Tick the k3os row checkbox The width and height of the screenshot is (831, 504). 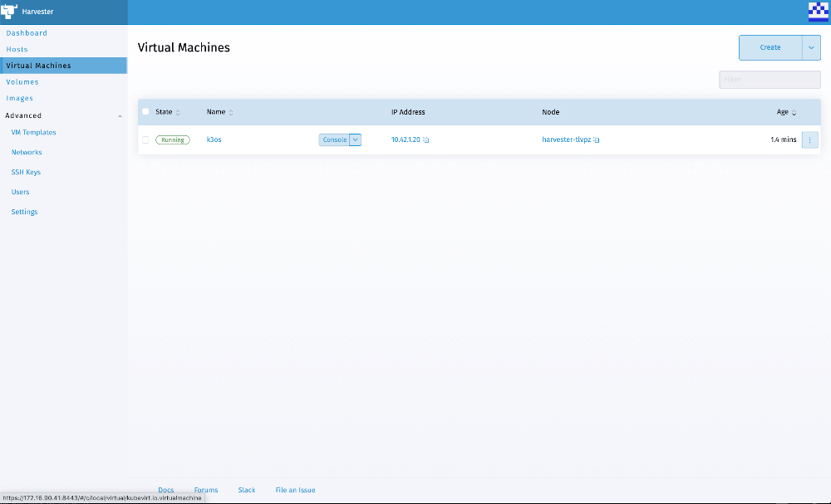click(145, 139)
